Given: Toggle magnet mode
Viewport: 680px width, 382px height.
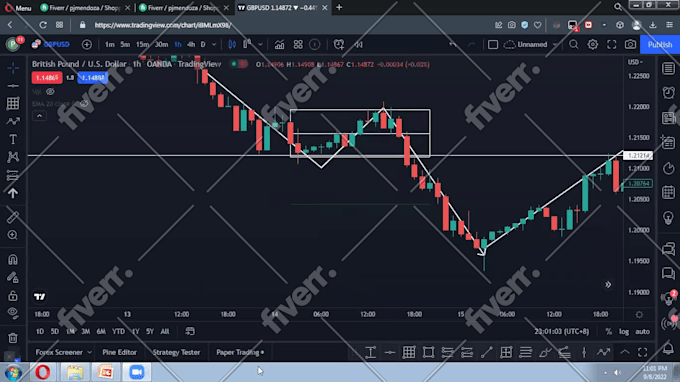Looking at the screenshot, I should coord(13,259).
